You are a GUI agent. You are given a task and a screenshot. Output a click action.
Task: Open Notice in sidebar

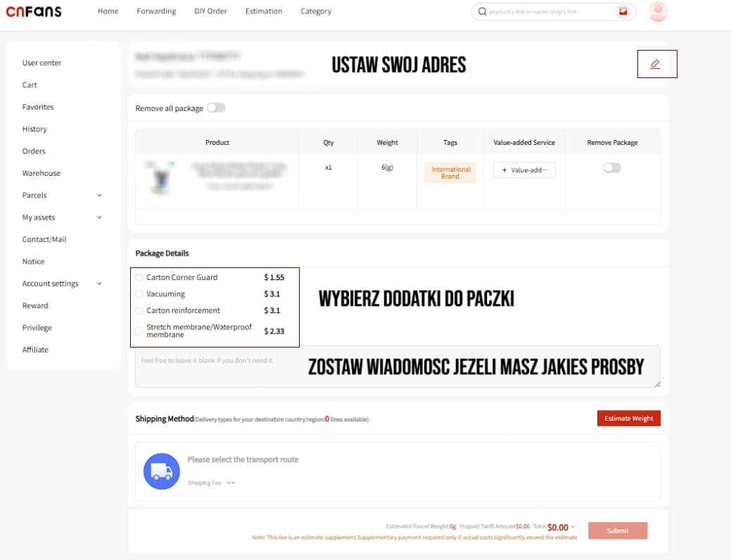[x=33, y=262]
